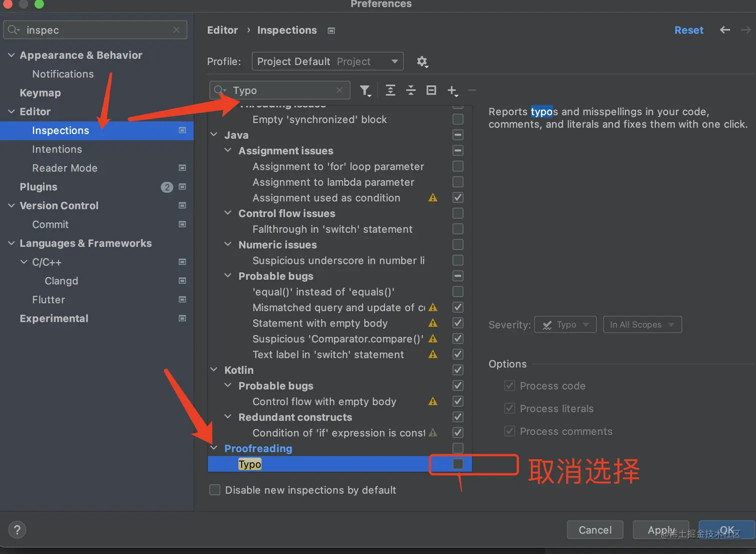Toggle the Kotlin group checkbox
Screen dimensions: 756x554
click(457, 370)
